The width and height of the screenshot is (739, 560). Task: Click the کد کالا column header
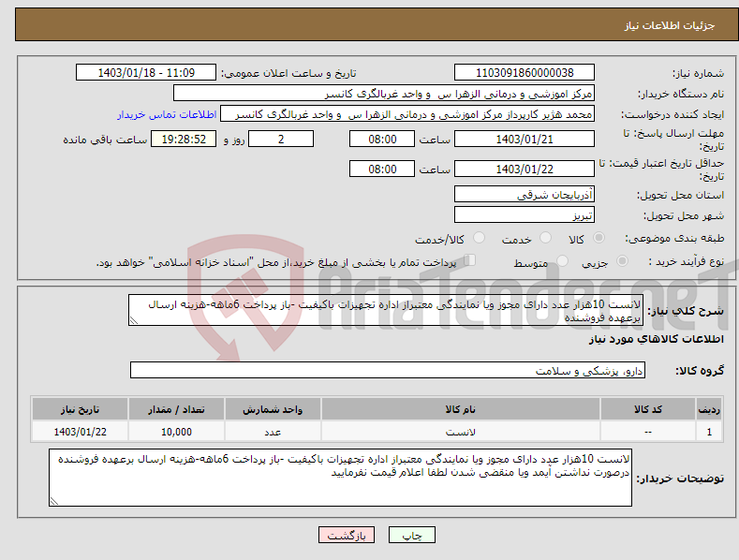click(648, 409)
